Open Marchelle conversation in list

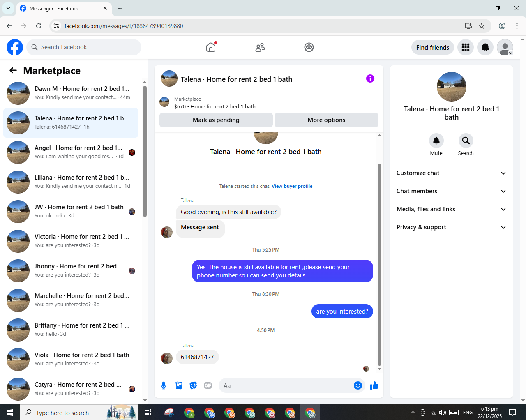tap(71, 300)
